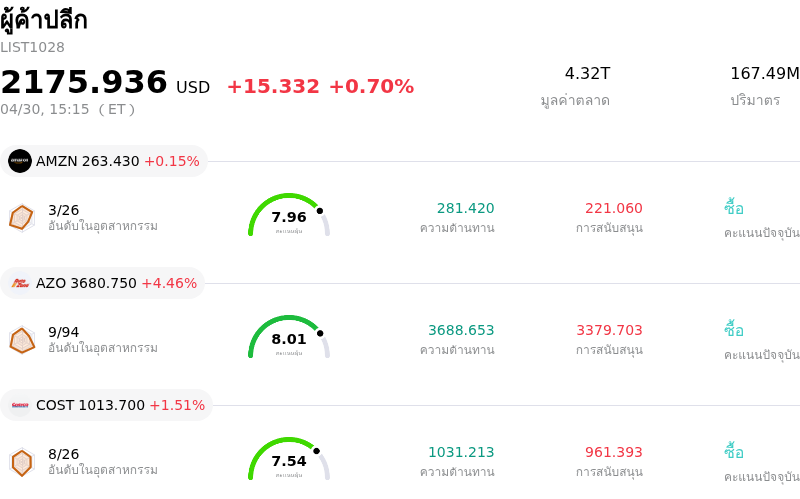Click AZO resistance value 3688.653
This screenshot has width=800, height=499.
pyautogui.click(x=461, y=330)
